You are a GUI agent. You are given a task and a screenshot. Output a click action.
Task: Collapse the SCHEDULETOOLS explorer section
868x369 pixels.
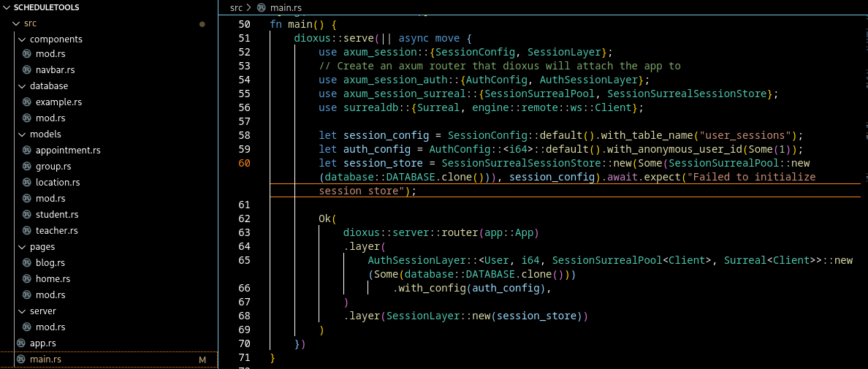point(7,7)
